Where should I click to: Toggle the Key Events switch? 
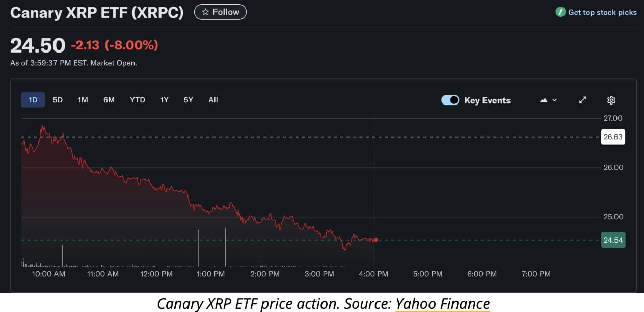coord(450,100)
